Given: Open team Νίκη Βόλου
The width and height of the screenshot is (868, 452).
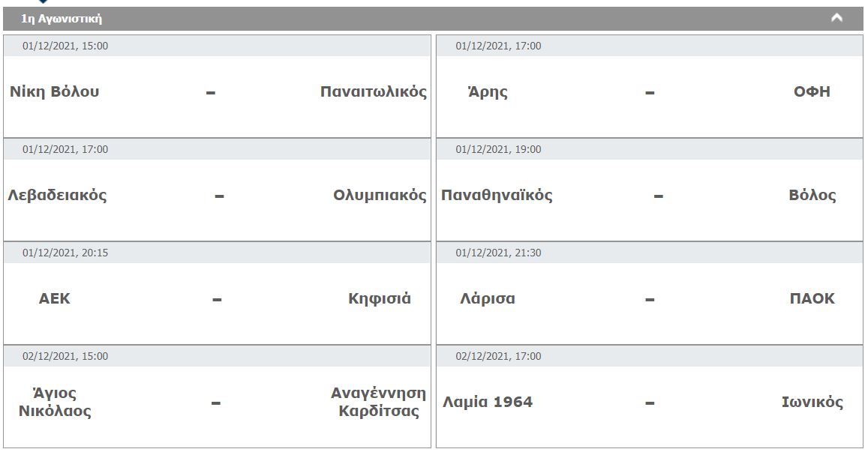Looking at the screenshot, I should 54,91.
